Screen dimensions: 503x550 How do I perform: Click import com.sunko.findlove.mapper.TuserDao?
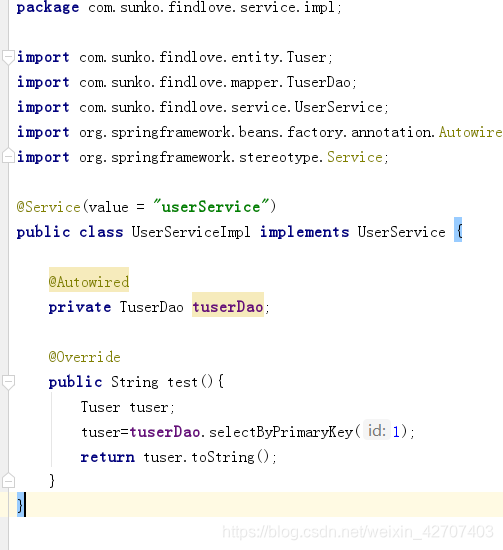point(186,82)
